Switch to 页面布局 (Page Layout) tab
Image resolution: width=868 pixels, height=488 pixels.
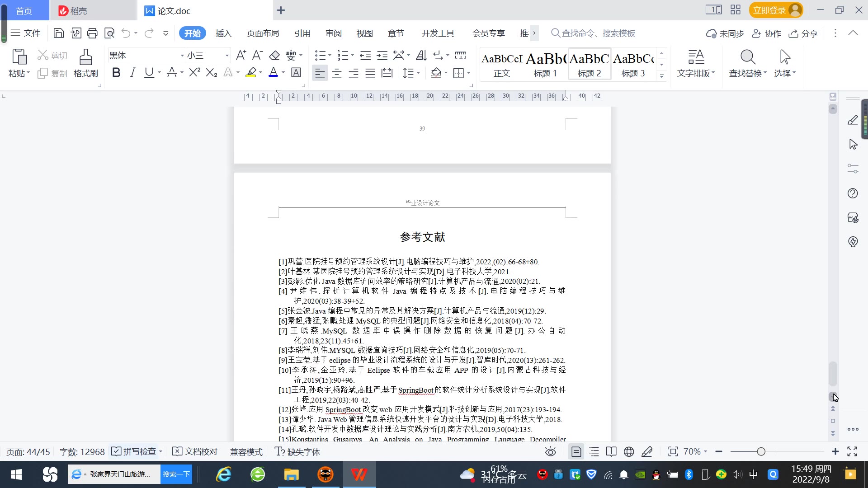(x=263, y=33)
